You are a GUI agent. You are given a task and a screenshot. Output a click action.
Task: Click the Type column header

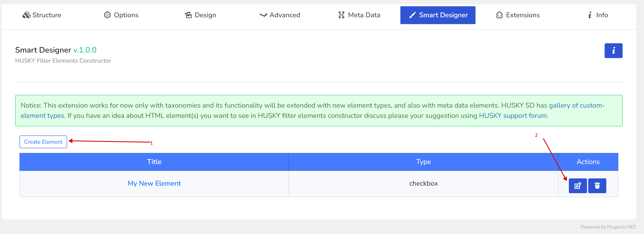[x=423, y=162]
